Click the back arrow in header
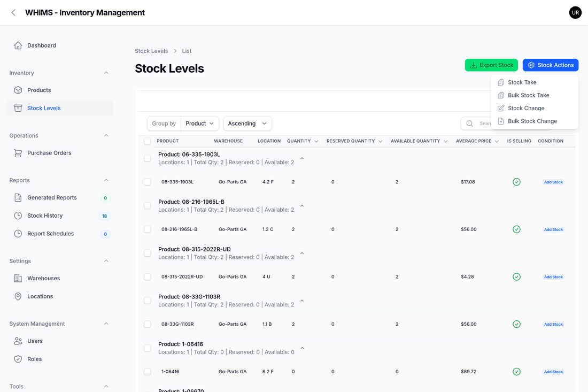 13,12
